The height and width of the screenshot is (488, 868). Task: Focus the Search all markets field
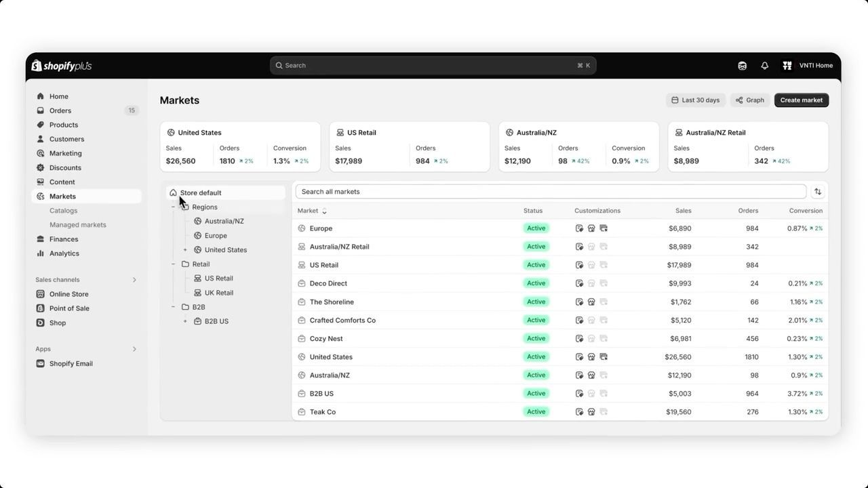point(551,192)
